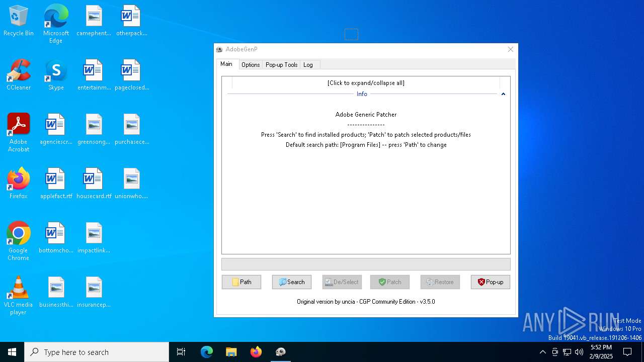Open Adobe Acrobat desktop shortcut
The image size is (644, 362).
click(x=19, y=132)
